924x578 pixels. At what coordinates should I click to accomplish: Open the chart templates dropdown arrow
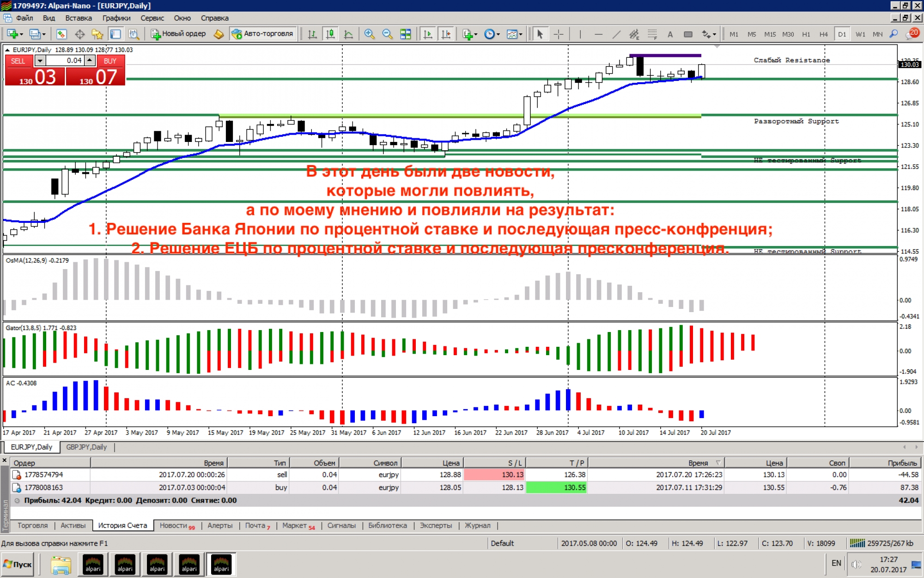[520, 34]
